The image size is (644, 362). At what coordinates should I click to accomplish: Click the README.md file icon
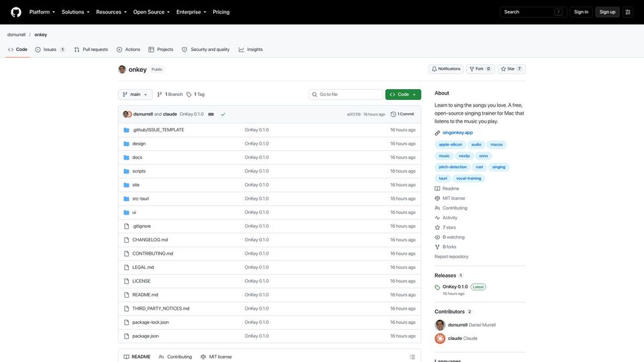(127, 295)
